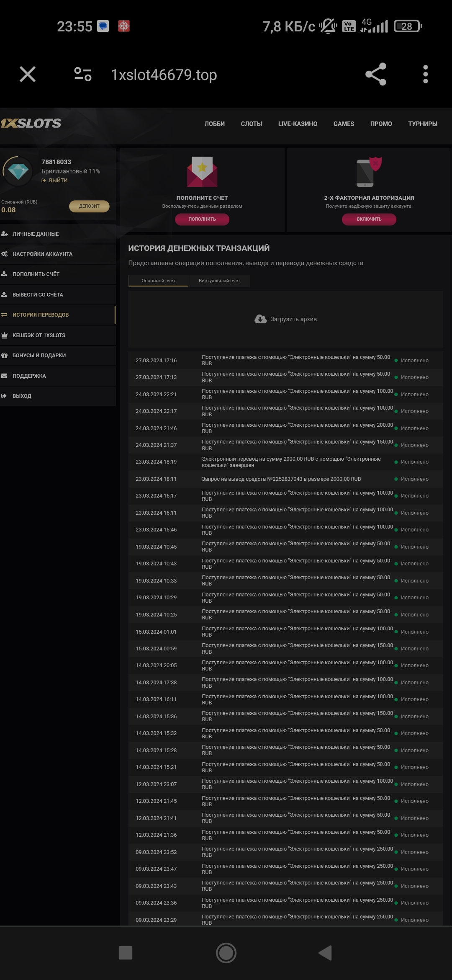This screenshot has height=980, width=452.
Task: Select the 15.03.2024 00:59 date cell
Action: [x=156, y=649]
